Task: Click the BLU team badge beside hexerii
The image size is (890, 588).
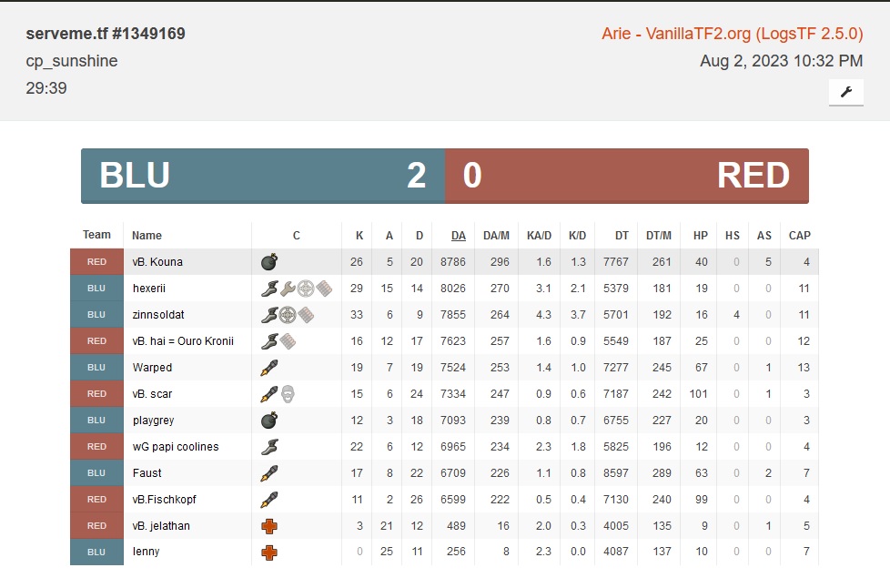Action: pyautogui.click(x=96, y=289)
